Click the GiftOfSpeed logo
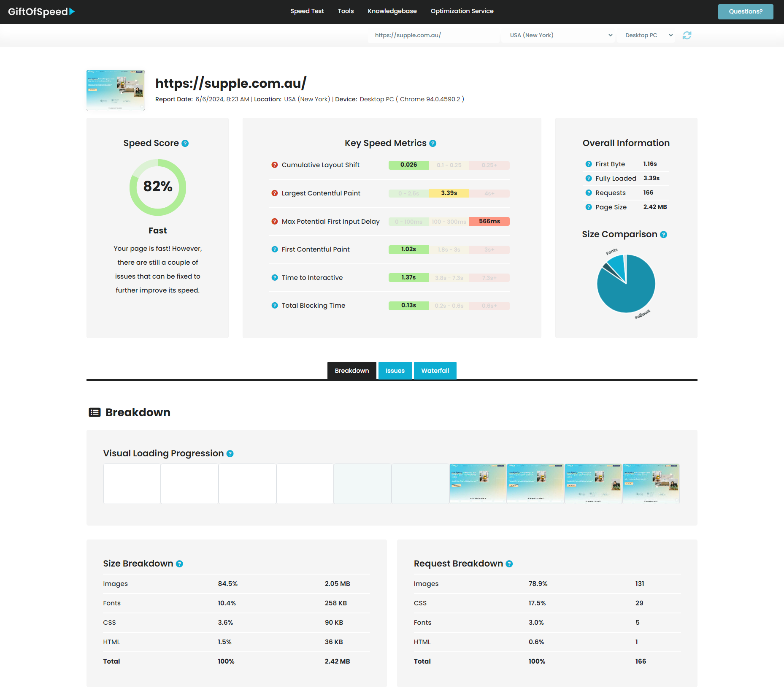The height and width of the screenshot is (694, 784). click(41, 11)
